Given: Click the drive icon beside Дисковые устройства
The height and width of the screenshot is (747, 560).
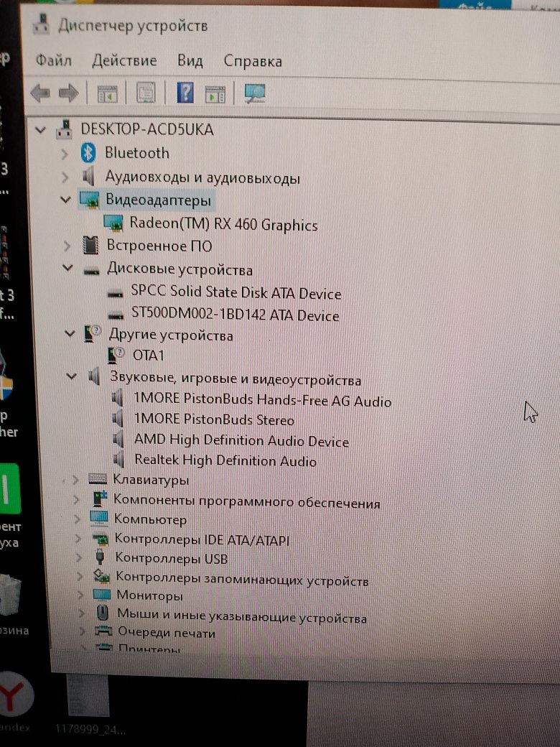Looking at the screenshot, I should click(x=91, y=271).
